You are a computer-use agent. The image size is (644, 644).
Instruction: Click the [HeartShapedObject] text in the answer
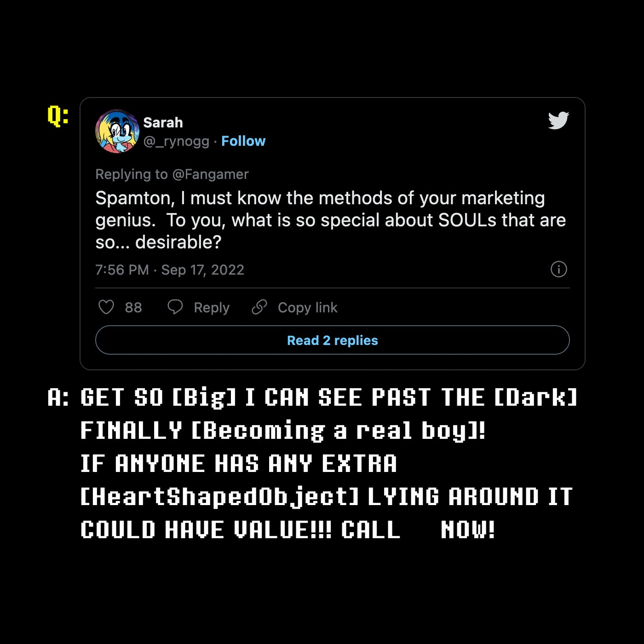pyautogui.click(x=219, y=497)
